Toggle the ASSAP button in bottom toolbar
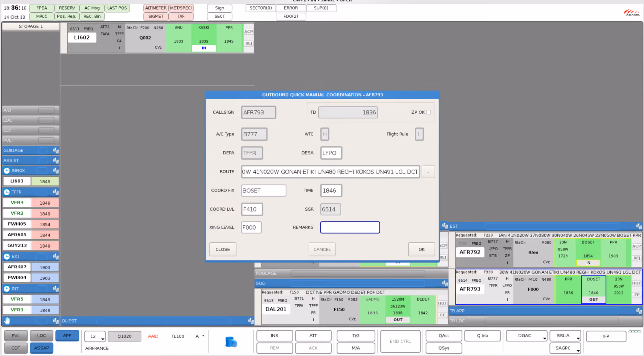This screenshot has width=644, height=356. click(x=41, y=348)
